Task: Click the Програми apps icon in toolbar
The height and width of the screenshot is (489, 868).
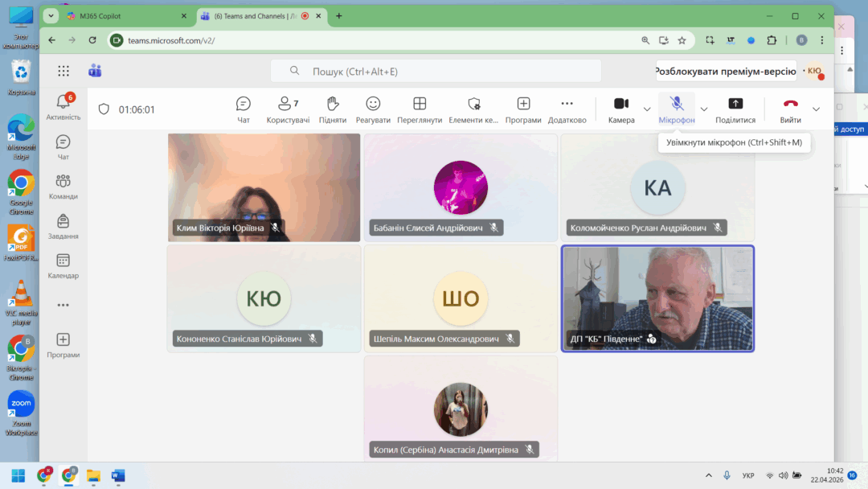Action: pyautogui.click(x=523, y=109)
